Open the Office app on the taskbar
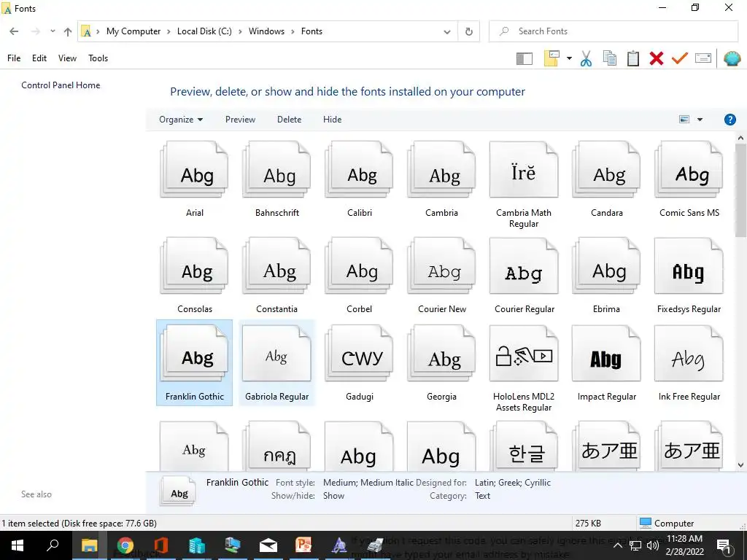This screenshot has height=560, width=747. [x=161, y=545]
